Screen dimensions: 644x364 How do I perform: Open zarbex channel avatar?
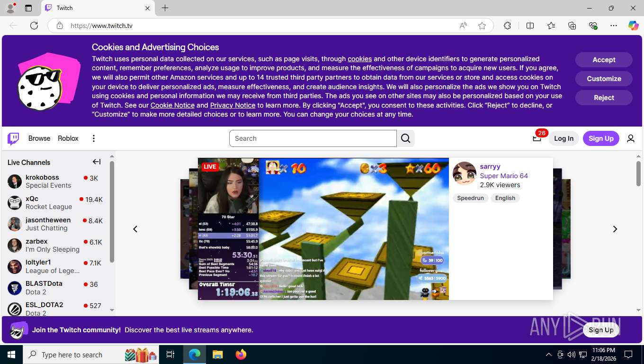[15, 246]
